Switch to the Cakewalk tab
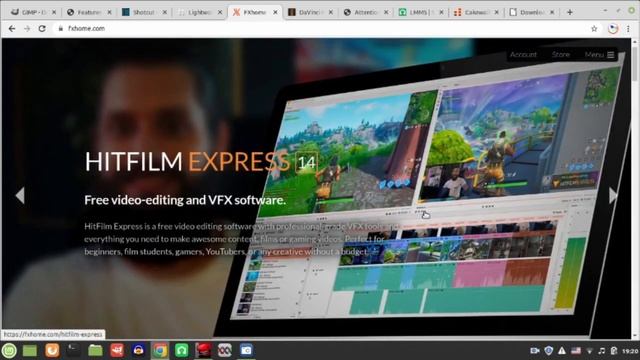 476,12
